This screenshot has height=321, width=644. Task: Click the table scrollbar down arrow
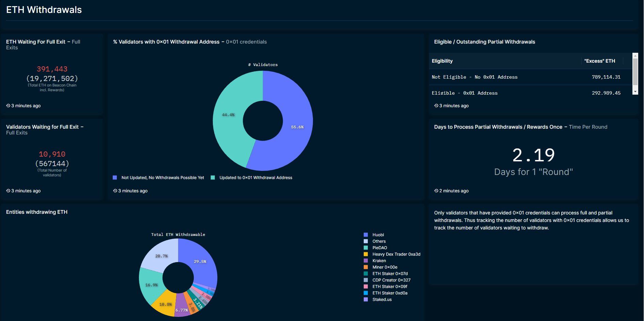pyautogui.click(x=635, y=92)
